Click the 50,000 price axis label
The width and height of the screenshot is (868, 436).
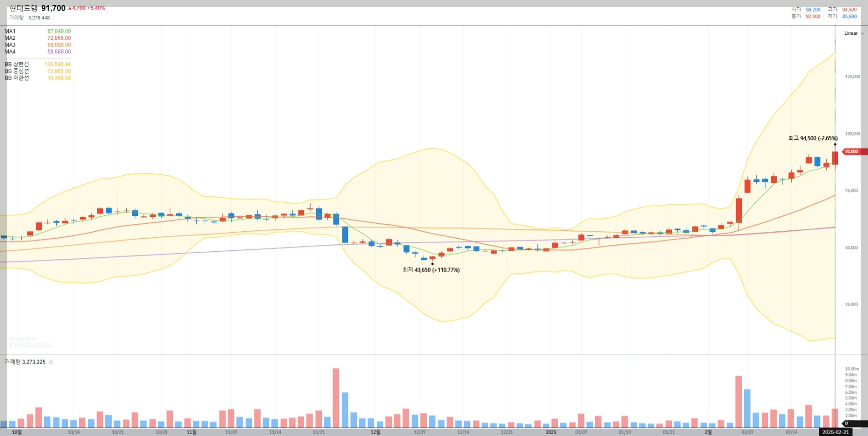pyautogui.click(x=851, y=248)
